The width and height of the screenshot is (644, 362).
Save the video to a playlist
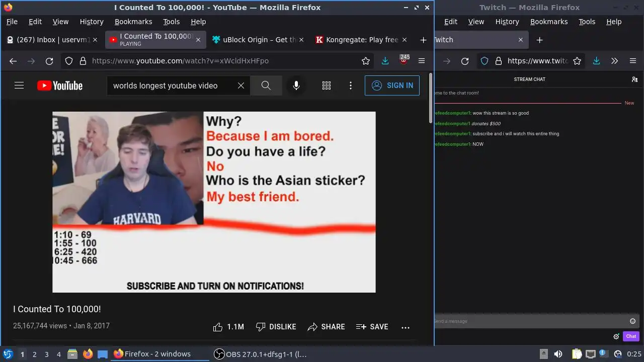click(x=372, y=327)
